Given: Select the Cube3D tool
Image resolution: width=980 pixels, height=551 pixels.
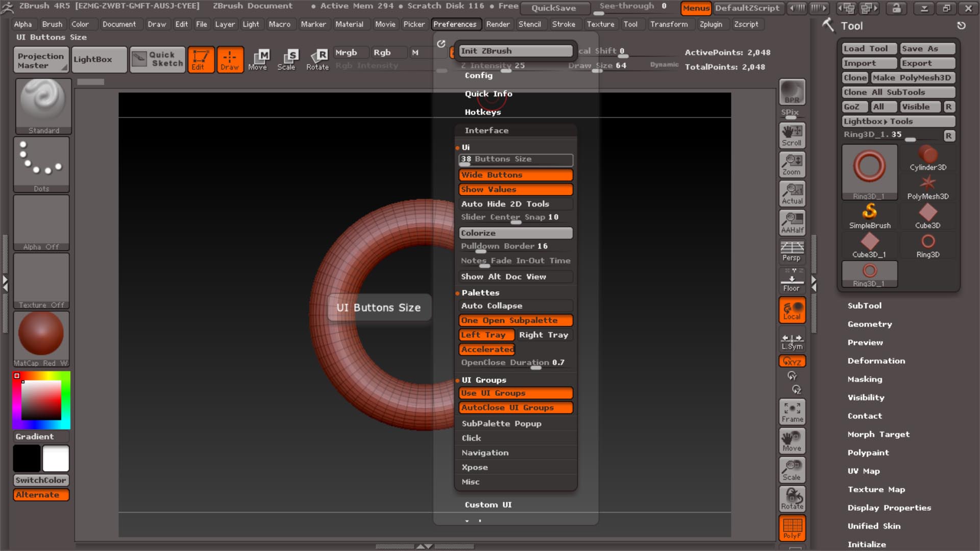Looking at the screenshot, I should [927, 216].
